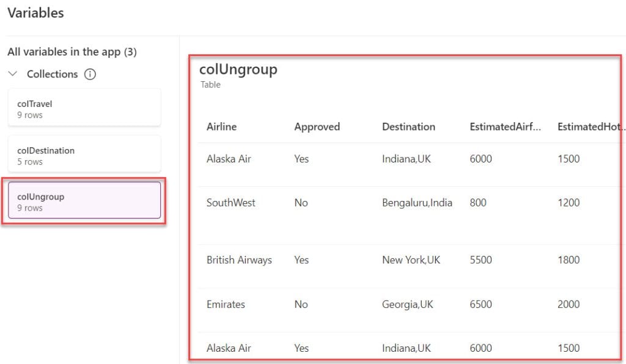Click the All variables in the app heading
The width and height of the screenshot is (626, 364).
click(x=72, y=52)
